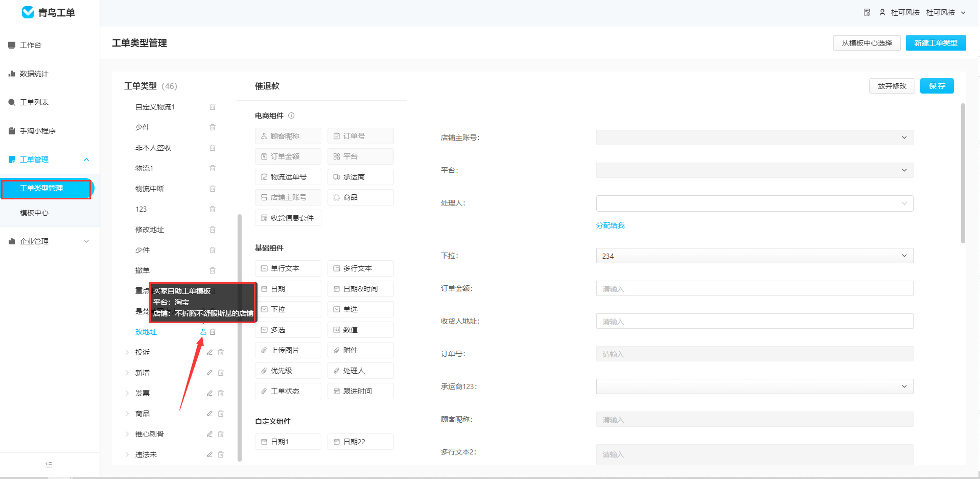Expand the 发票 category tree
The width and height of the screenshot is (980, 479).
tap(127, 393)
